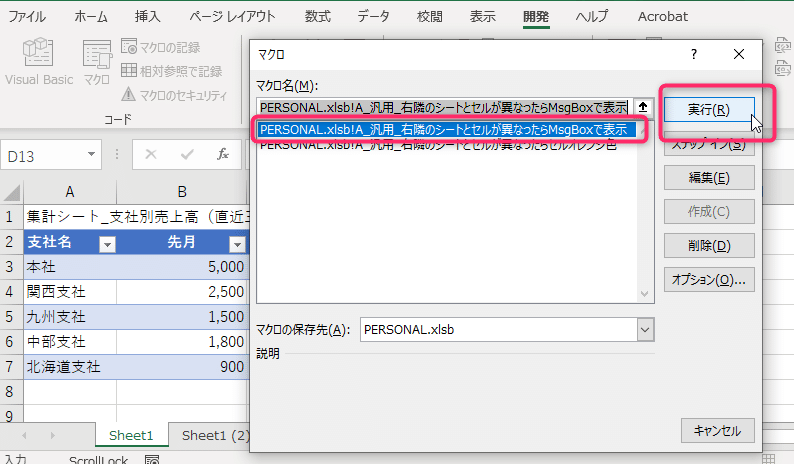Click cell containing 中部支社
This screenshot has width=794, height=464.
[x=70, y=342]
